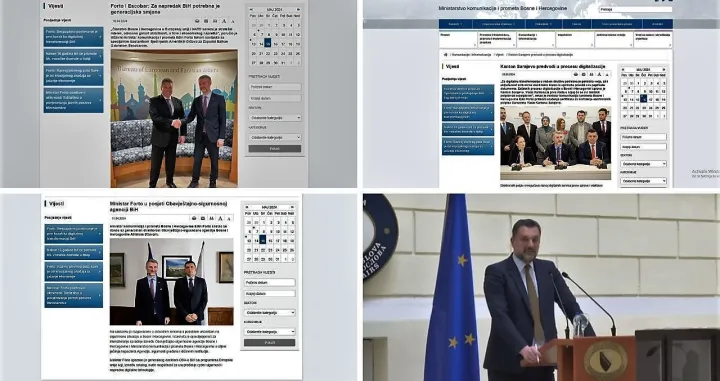Click start date field on Ministar Forto page
The height and width of the screenshot is (381, 720).
click(x=270, y=282)
